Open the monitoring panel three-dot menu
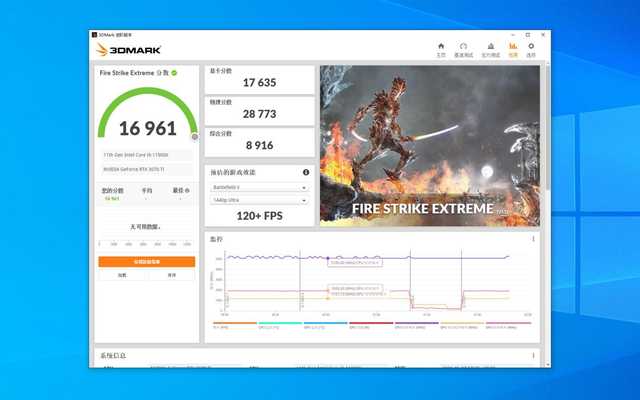Viewport: 640px width, 400px height. pyautogui.click(x=533, y=239)
